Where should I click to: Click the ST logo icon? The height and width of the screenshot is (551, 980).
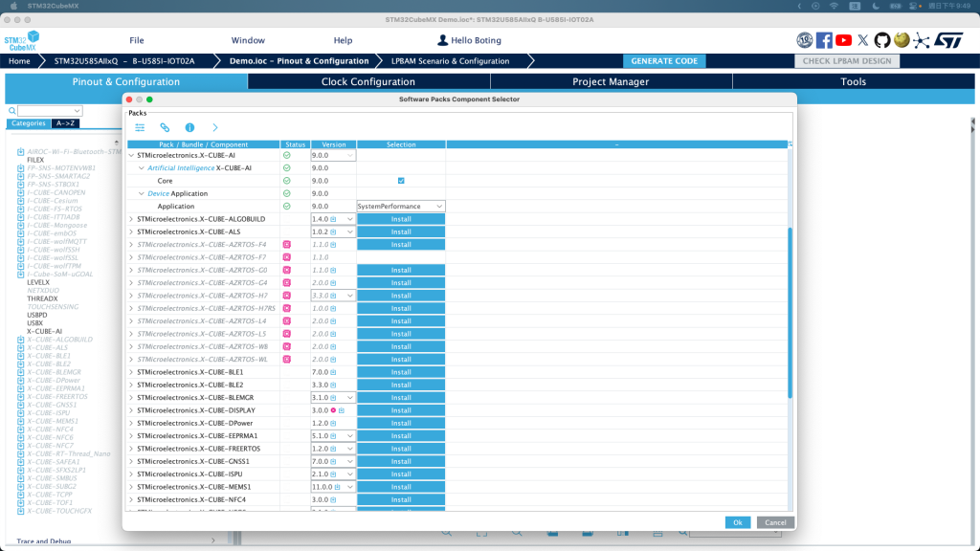948,40
